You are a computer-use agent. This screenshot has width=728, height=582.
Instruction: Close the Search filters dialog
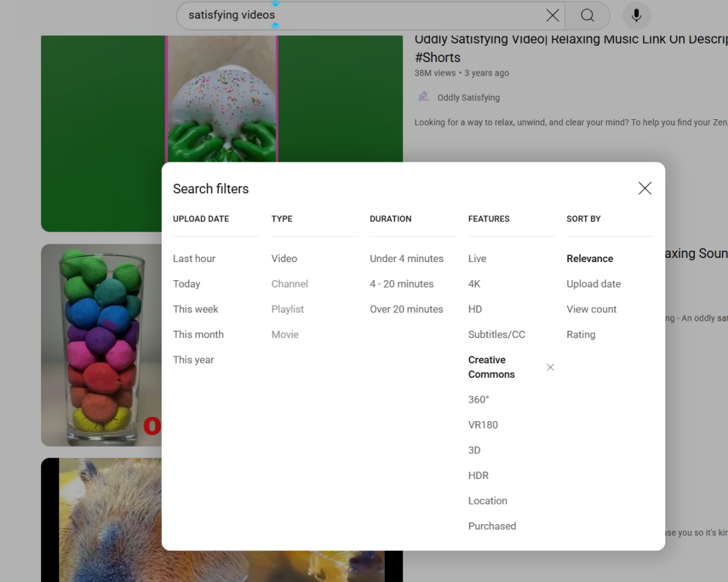point(644,189)
